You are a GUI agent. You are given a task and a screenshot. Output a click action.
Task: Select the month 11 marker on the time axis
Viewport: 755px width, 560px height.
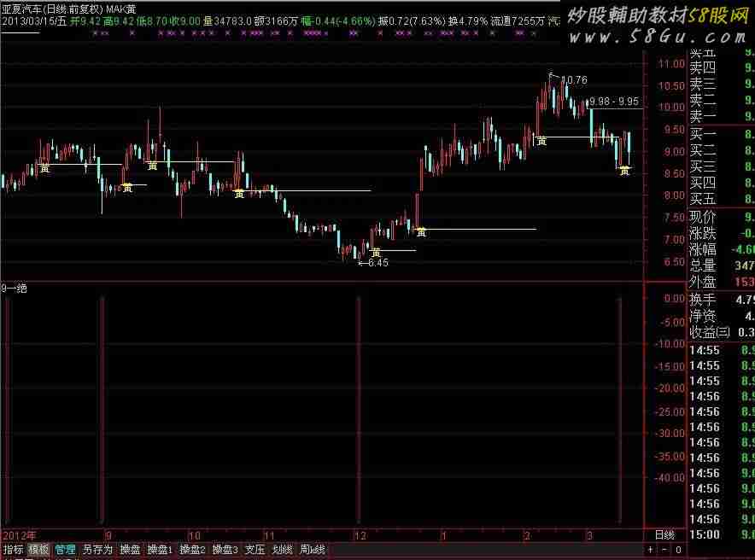click(269, 535)
